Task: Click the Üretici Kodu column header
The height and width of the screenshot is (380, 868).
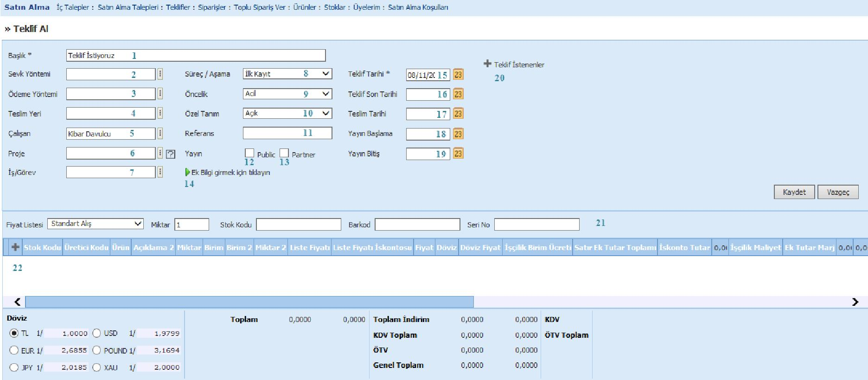Action: 86,247
